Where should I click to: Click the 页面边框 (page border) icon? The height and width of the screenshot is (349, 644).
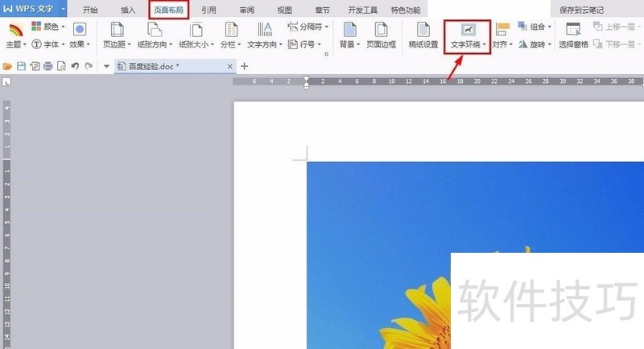382,31
